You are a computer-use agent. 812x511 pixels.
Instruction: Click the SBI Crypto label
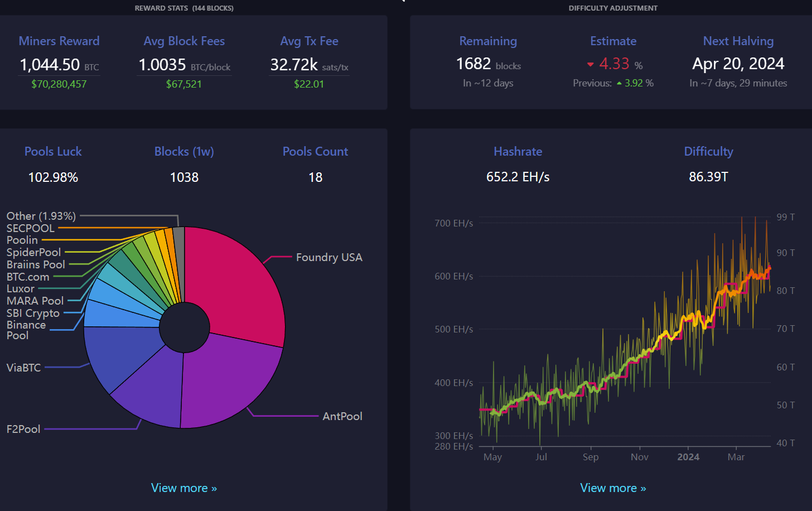(33, 313)
